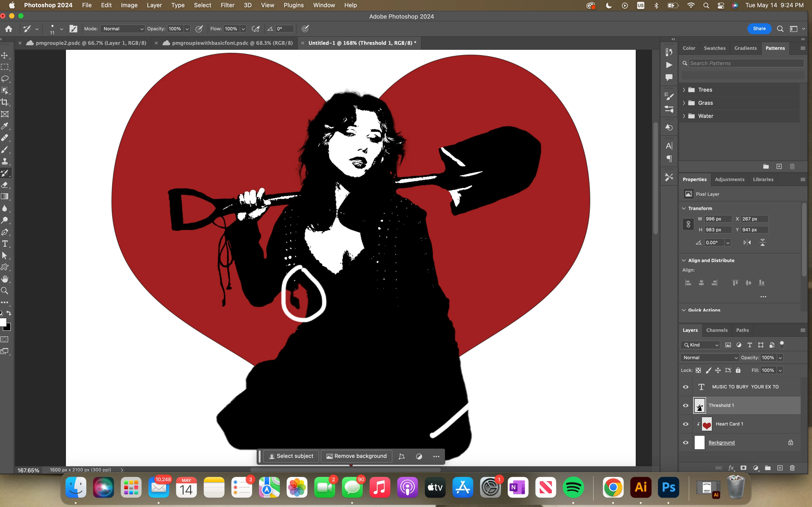812x507 pixels.
Task: Click the Remove background button
Action: tap(356, 456)
